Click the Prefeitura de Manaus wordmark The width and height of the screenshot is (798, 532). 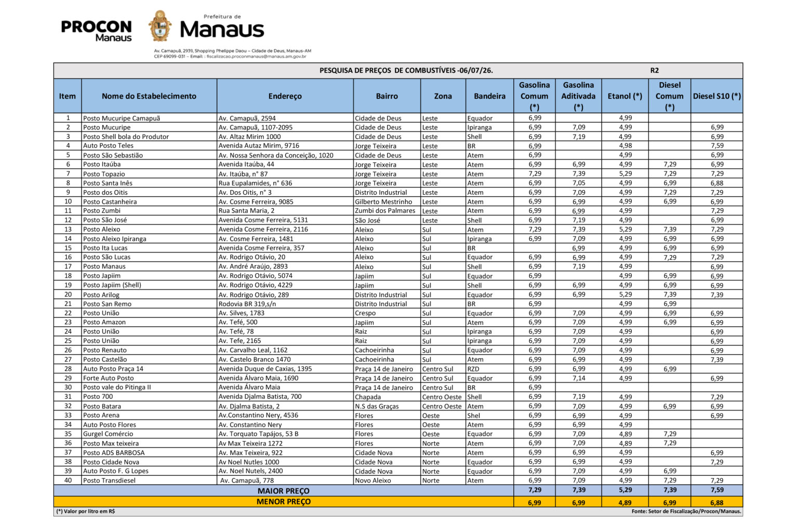tap(222, 27)
